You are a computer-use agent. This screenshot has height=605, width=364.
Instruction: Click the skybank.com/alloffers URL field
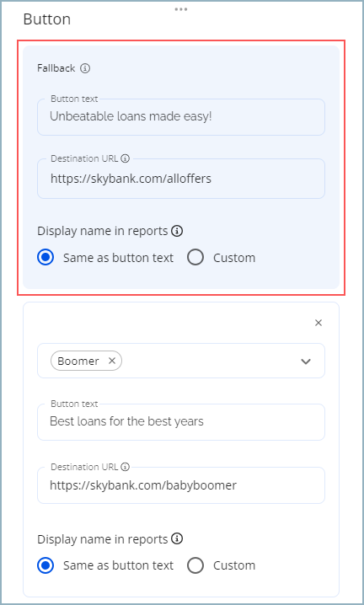click(181, 179)
